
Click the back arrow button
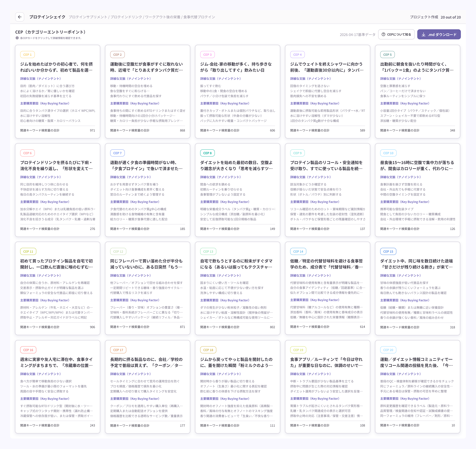tap(20, 17)
